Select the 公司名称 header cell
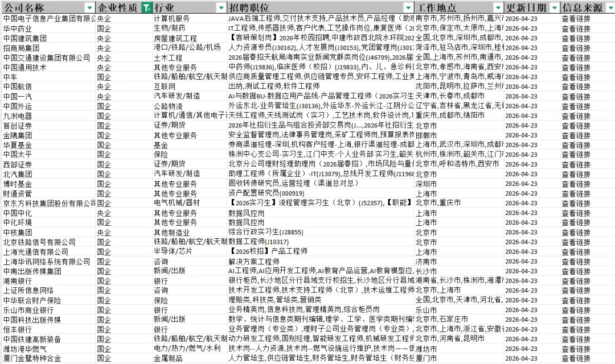This screenshot has width=615, height=364. pyautogui.click(x=48, y=8)
